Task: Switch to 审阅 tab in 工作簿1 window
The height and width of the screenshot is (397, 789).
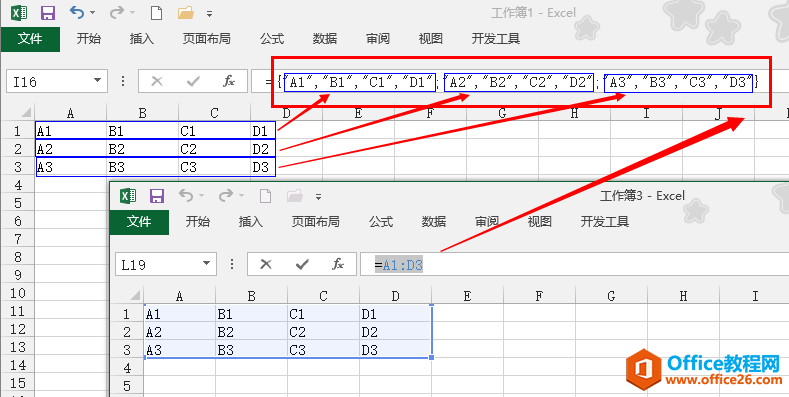Action: click(x=377, y=39)
